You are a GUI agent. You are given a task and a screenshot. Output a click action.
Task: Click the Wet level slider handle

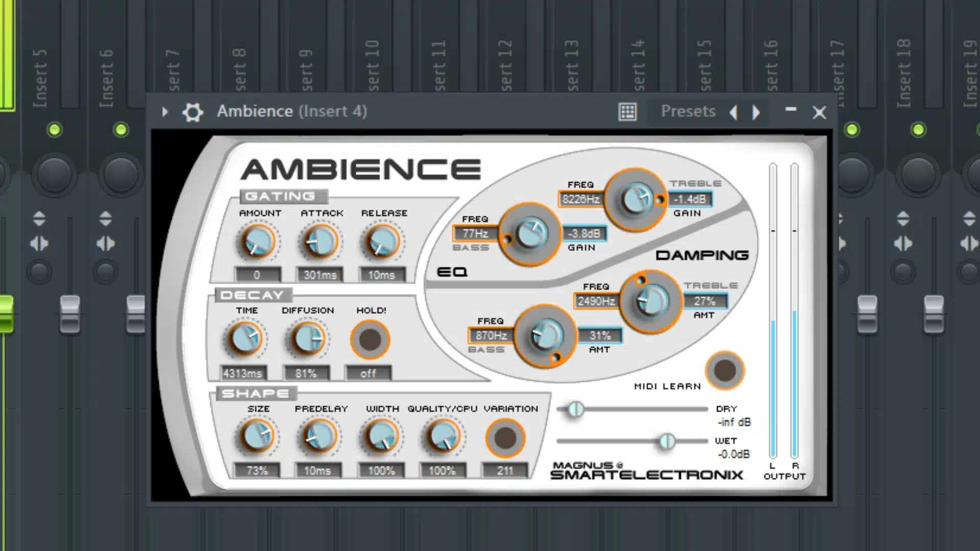pos(667,441)
